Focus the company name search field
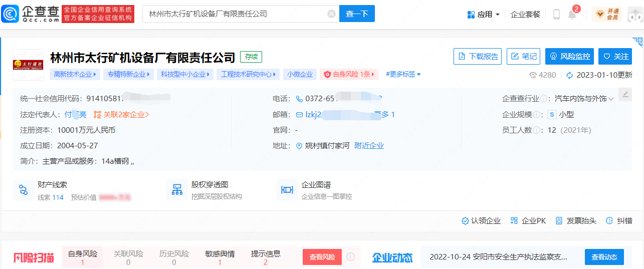 [x=241, y=14]
